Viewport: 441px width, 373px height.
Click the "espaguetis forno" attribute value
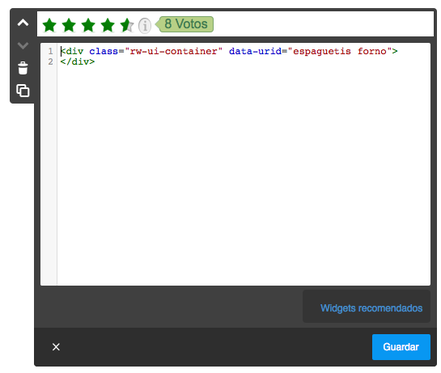(339, 51)
